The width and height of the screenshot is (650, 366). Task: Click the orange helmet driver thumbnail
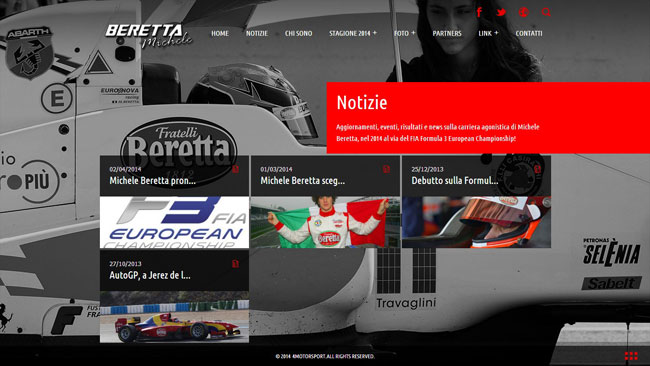tap(477, 222)
